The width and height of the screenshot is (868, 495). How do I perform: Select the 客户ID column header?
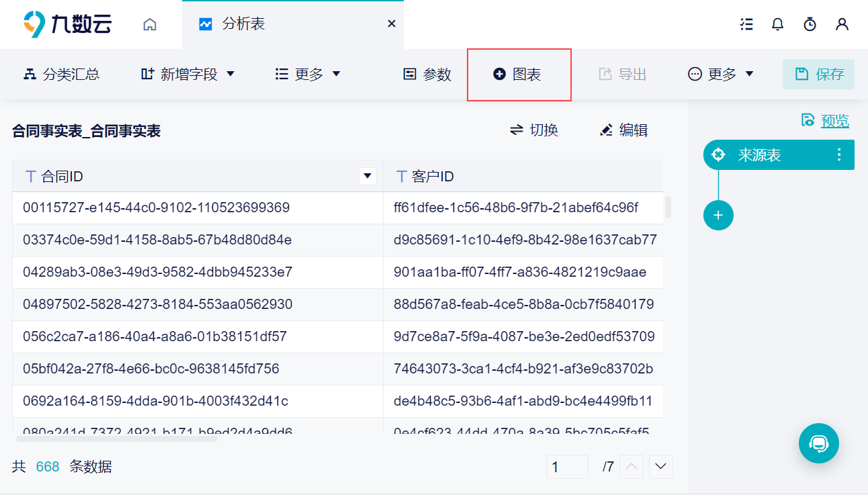click(523, 177)
